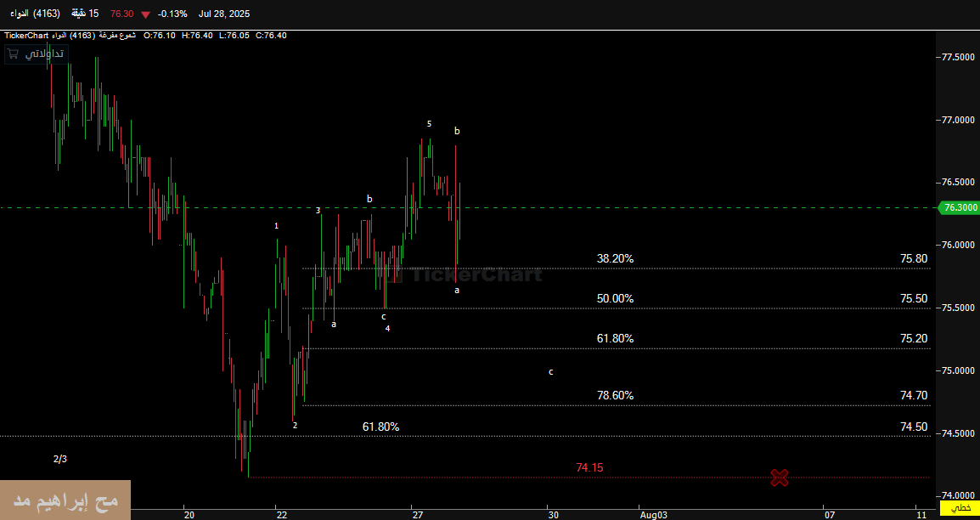Click Aug03 on the date axis
This screenshot has height=520, width=980.
point(654,515)
